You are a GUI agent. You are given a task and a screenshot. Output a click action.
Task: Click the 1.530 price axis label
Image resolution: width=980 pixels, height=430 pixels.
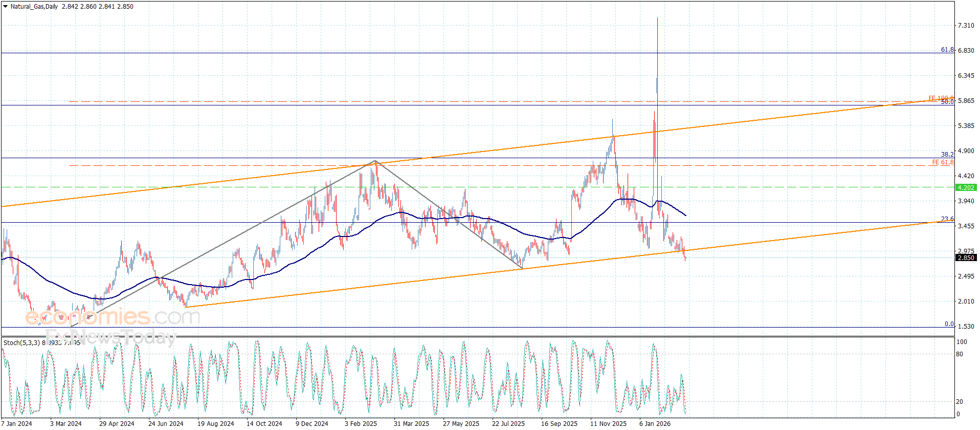point(966,327)
